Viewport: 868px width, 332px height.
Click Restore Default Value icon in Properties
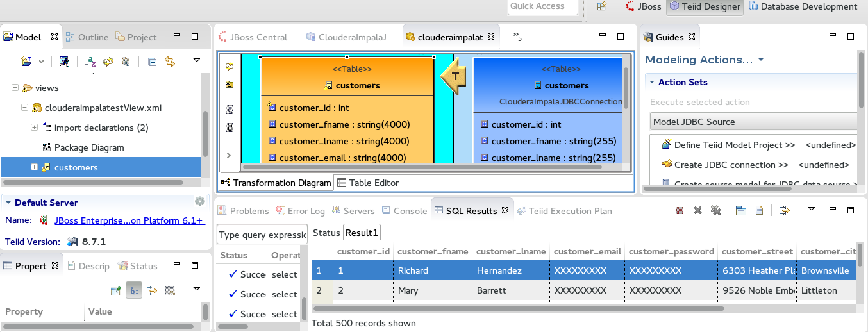point(170,290)
